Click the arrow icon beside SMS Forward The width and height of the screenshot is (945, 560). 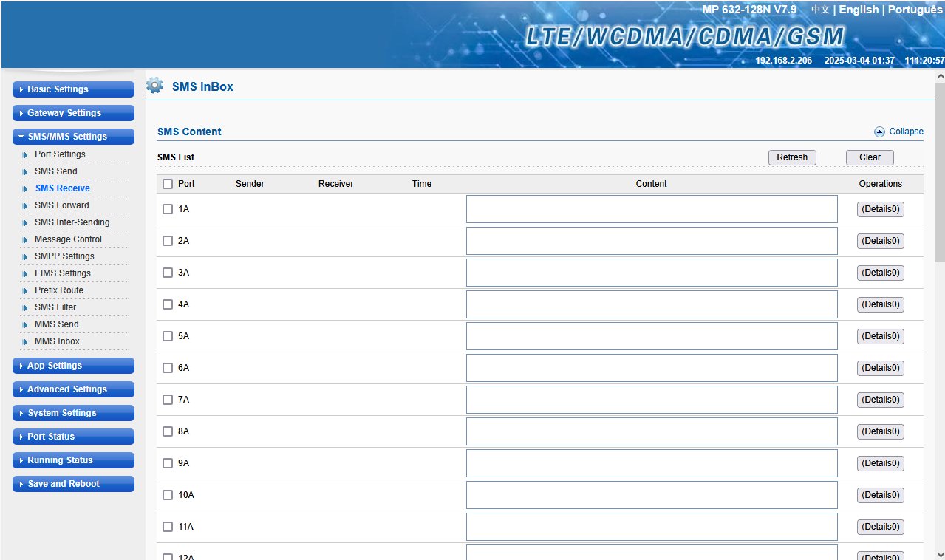pos(25,205)
